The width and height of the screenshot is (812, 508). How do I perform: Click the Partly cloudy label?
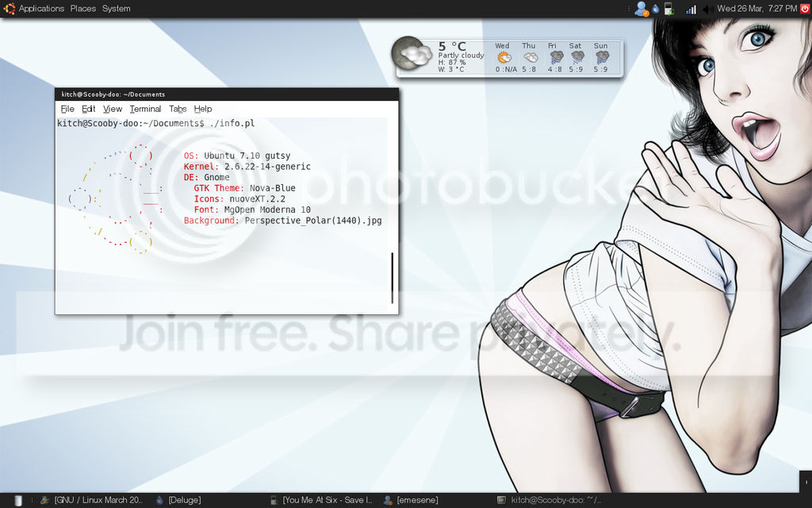click(x=461, y=55)
